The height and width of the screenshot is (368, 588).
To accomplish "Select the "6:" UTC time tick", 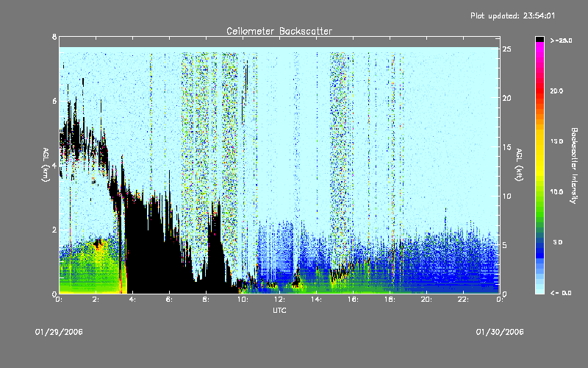I will tap(170, 300).
